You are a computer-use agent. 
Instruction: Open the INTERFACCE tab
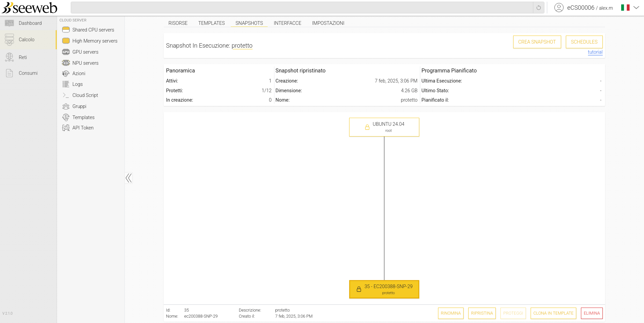point(287,23)
